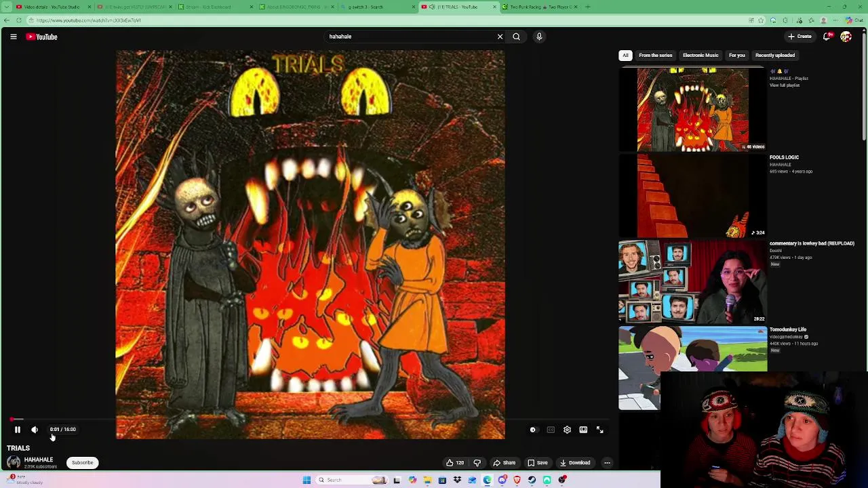Open a new browser tab
Image resolution: width=868 pixels, height=488 pixels.
588,7
